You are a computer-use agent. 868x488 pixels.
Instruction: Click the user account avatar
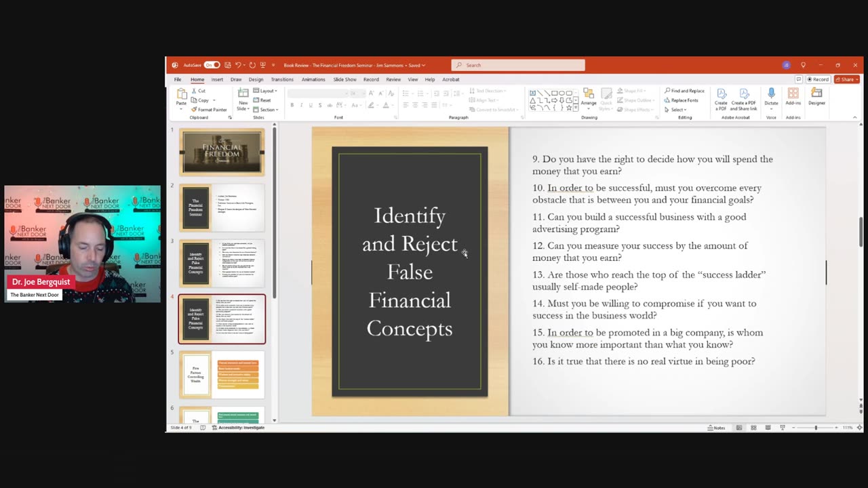click(786, 65)
